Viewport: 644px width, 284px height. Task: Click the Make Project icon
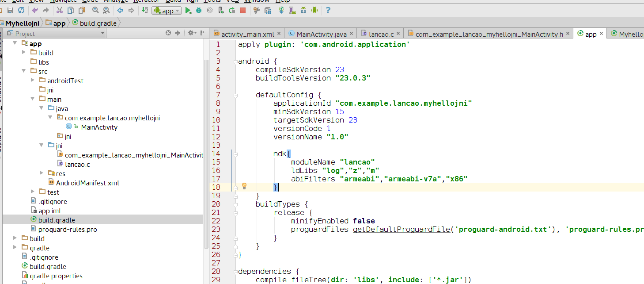145,10
